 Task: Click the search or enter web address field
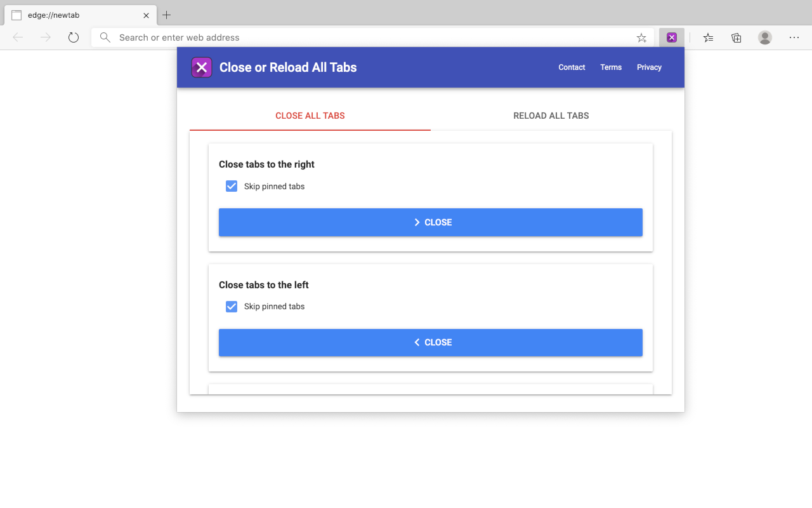tap(368, 37)
